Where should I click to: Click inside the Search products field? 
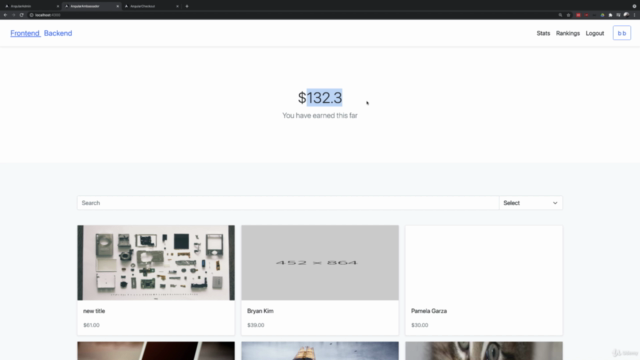288,203
